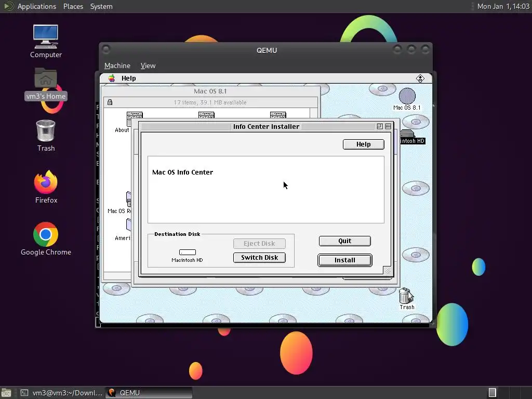
Task: Open the application switcher icon in Mac menu bar
Action: click(x=420, y=78)
